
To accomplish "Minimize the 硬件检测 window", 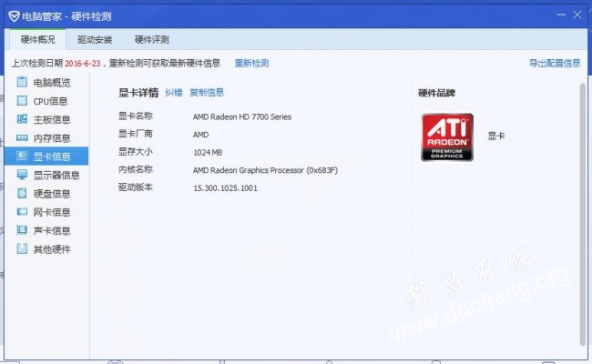I will [x=561, y=15].
